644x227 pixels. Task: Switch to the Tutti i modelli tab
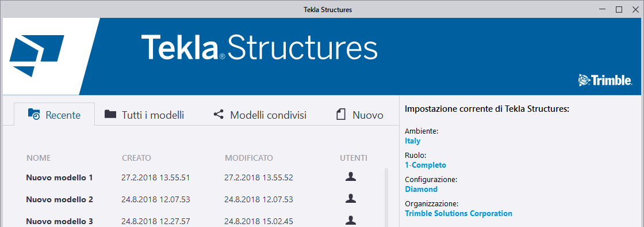pos(144,115)
